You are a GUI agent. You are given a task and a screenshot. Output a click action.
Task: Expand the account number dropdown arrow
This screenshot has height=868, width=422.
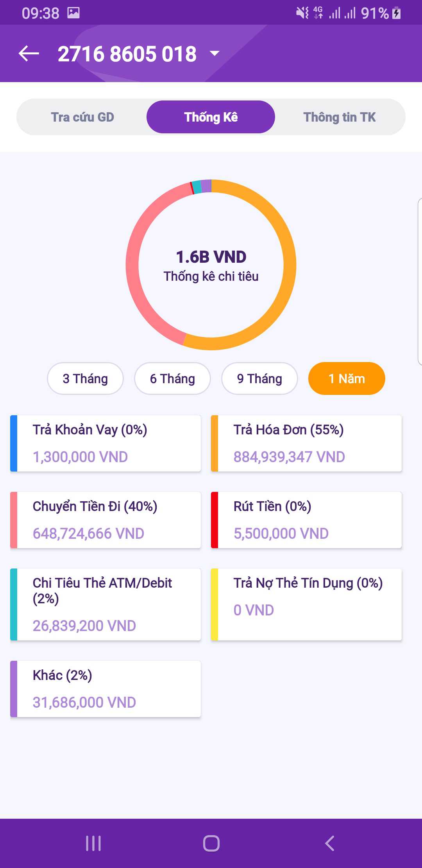[215, 53]
